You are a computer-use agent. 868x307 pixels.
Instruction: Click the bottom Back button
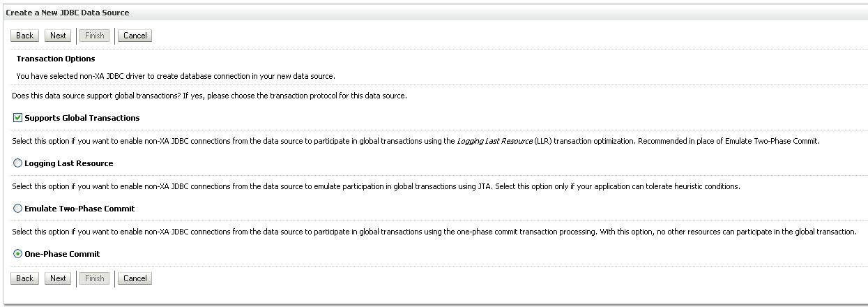(x=24, y=278)
